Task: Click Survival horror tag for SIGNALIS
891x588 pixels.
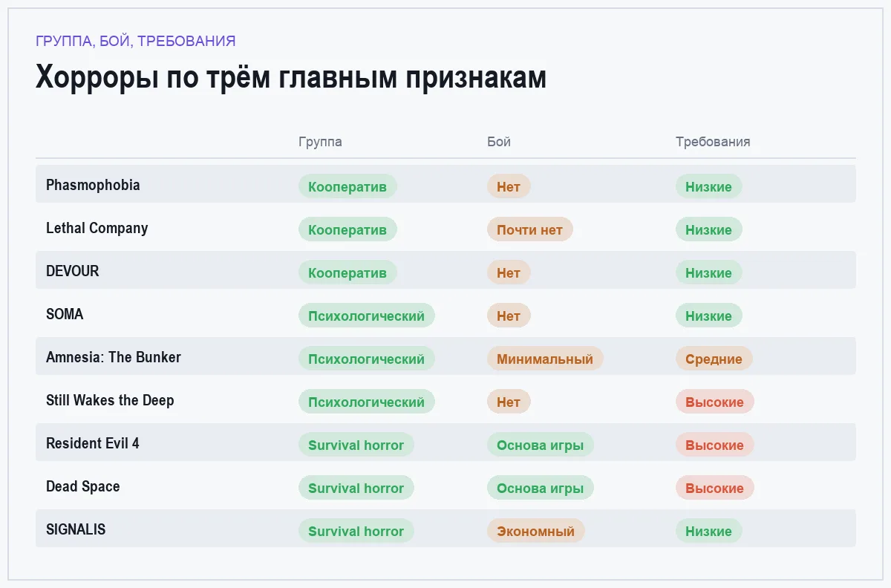Action: 356,531
